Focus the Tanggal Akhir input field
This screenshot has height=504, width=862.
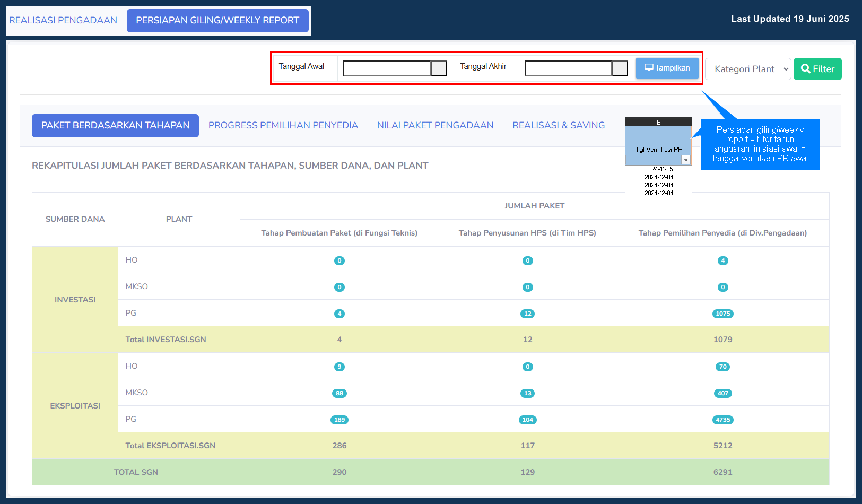point(568,69)
